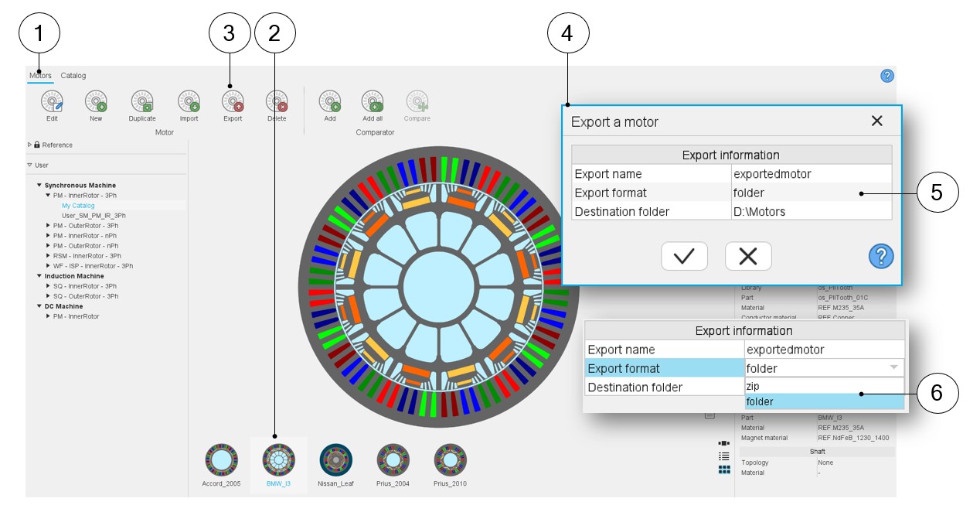Click the document icon beside the properties panel
980x512 pixels.
(x=709, y=416)
